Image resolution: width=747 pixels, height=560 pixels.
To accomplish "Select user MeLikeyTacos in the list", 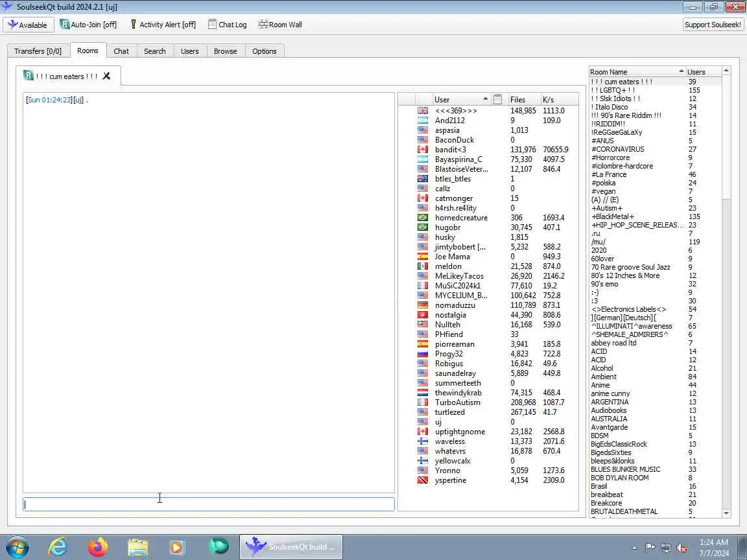I will pyautogui.click(x=459, y=275).
